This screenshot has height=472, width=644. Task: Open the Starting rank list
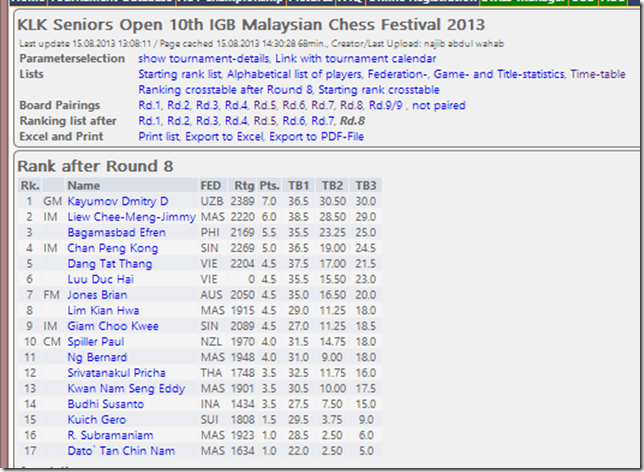coord(180,74)
